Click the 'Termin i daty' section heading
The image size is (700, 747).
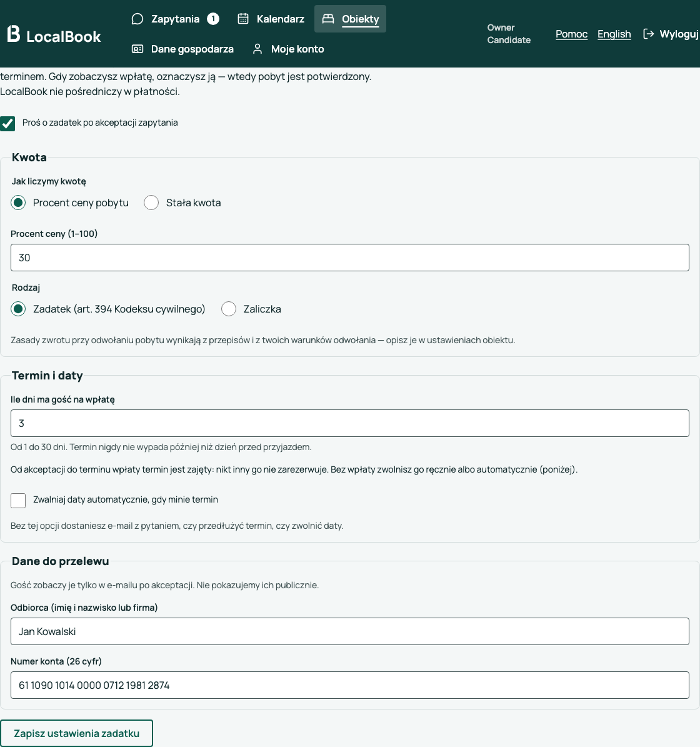coord(47,376)
